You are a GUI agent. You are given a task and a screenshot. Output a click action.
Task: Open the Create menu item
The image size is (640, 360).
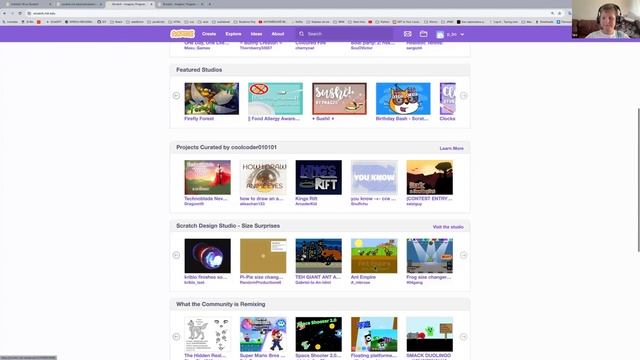[x=209, y=34]
